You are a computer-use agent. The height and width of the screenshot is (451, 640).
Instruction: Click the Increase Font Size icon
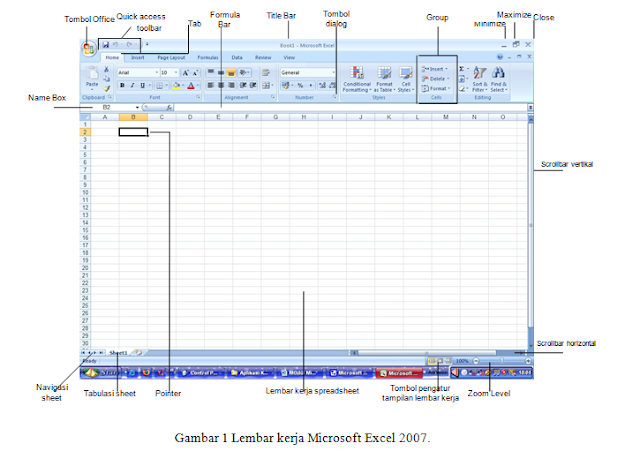click(186, 73)
